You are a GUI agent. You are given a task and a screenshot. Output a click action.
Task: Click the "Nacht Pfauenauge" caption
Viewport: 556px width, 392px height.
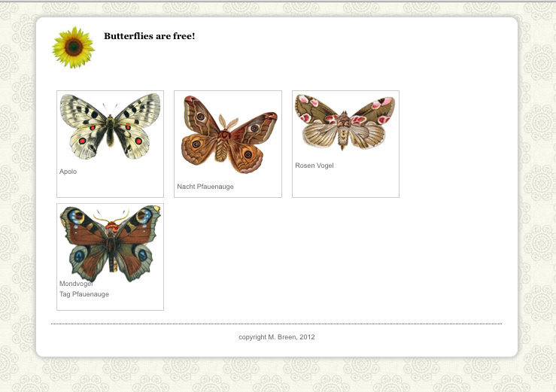(x=205, y=187)
